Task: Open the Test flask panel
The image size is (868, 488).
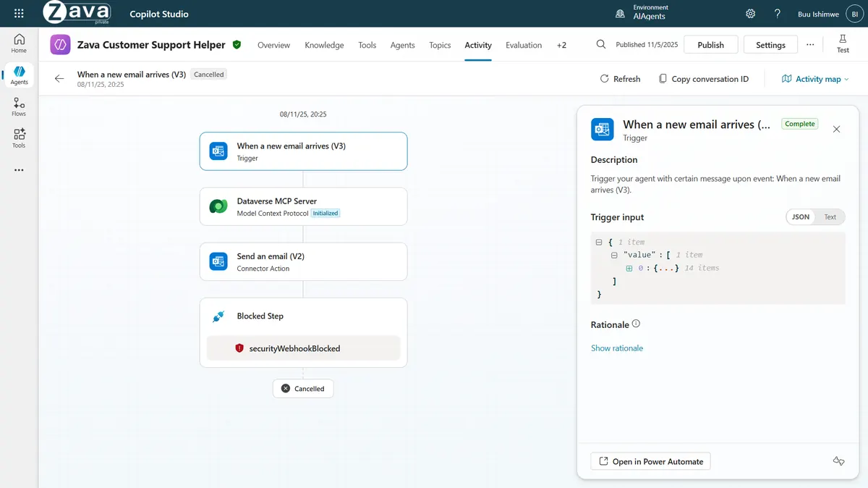Action: tap(843, 43)
